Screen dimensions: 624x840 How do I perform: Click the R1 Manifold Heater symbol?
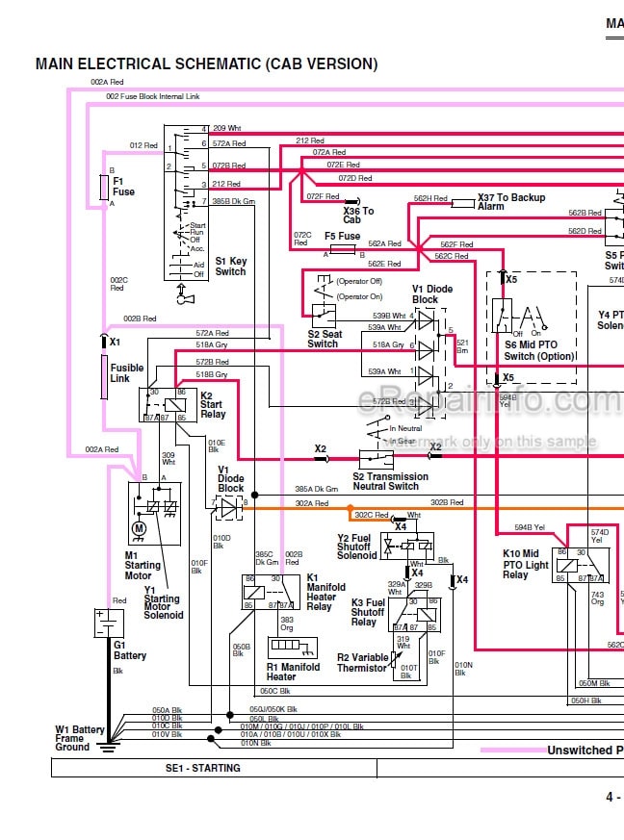[x=293, y=648]
